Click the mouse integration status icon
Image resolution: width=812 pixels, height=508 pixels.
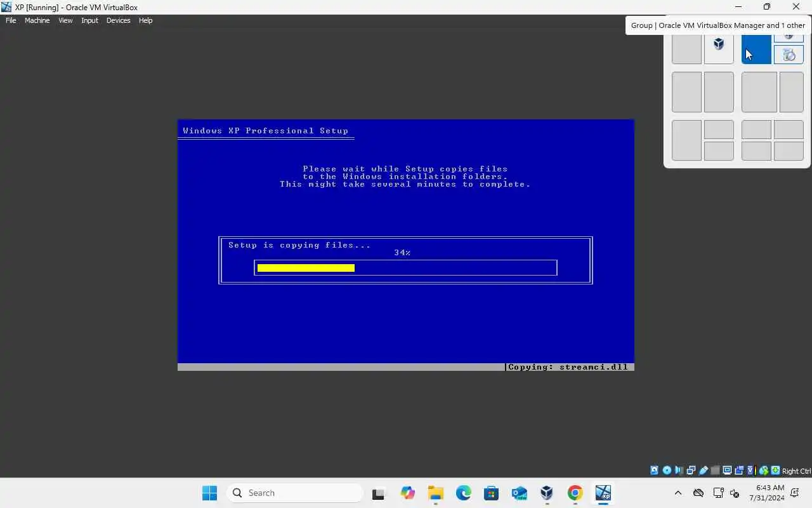pyautogui.click(x=764, y=471)
